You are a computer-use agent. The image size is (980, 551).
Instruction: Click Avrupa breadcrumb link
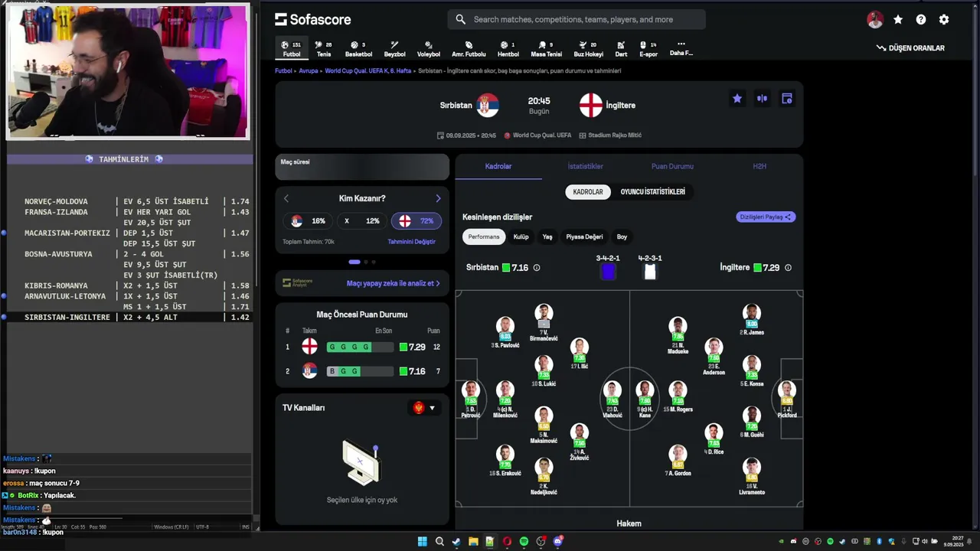tap(309, 71)
